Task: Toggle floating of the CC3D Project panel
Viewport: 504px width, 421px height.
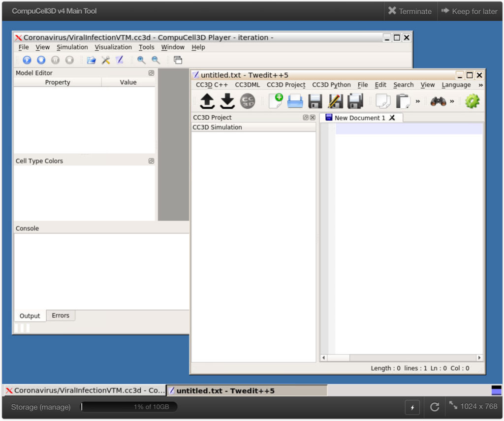Action: tap(305, 118)
